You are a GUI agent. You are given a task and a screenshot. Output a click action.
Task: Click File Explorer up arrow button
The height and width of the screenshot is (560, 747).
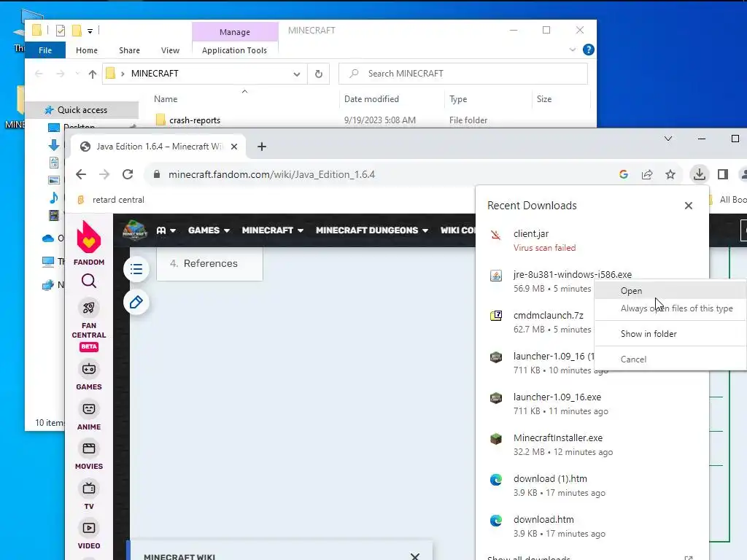pyautogui.click(x=93, y=74)
